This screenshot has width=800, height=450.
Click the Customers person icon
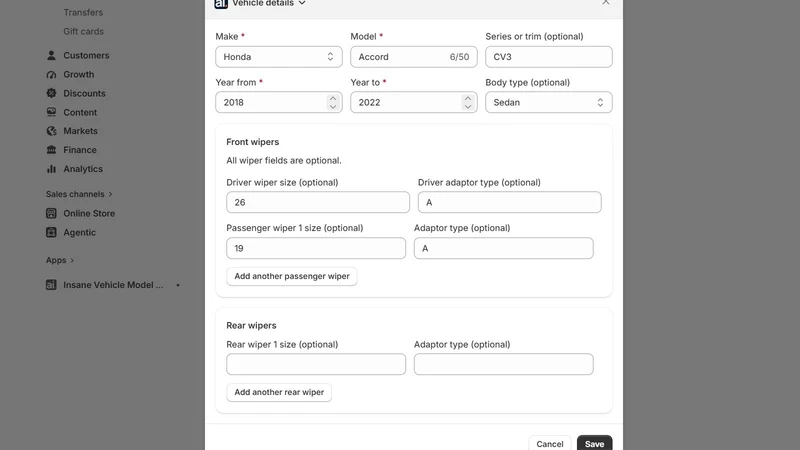pos(51,55)
